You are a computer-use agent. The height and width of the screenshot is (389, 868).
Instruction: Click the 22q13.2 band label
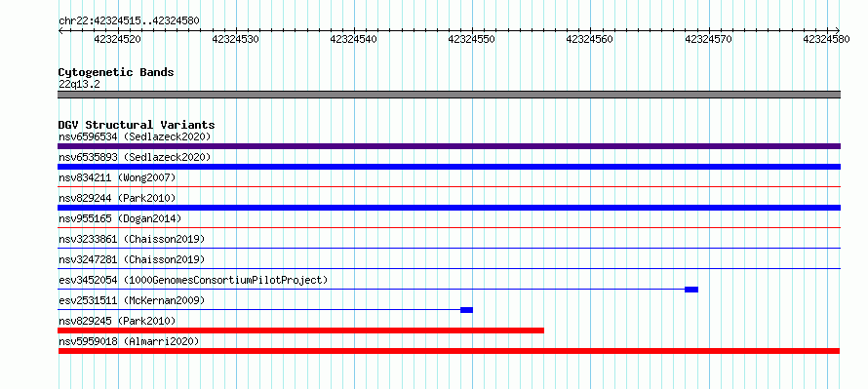coord(79,85)
